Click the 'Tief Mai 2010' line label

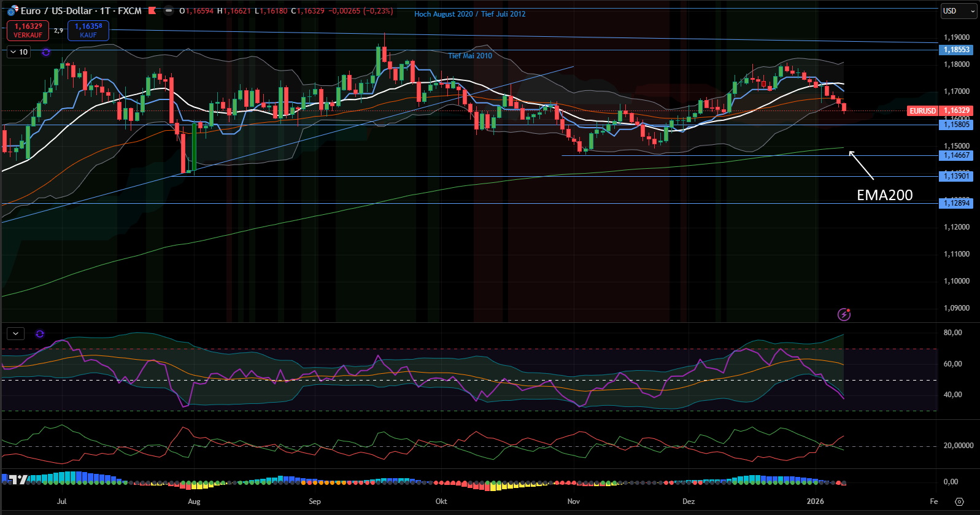click(470, 56)
